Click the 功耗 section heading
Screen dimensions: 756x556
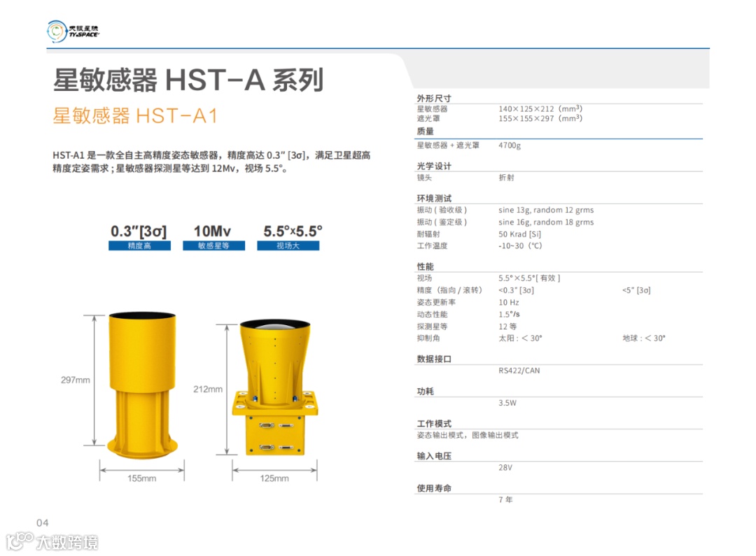(x=426, y=391)
